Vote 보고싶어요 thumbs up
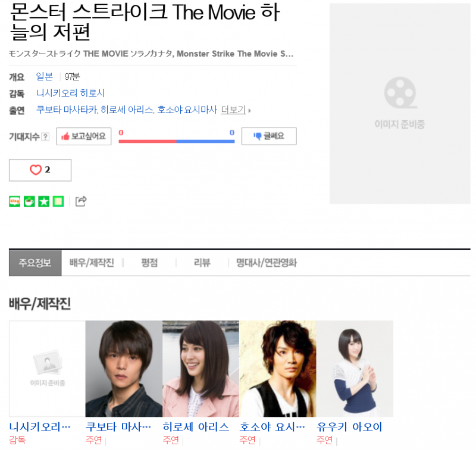476x452 pixels. (84, 136)
